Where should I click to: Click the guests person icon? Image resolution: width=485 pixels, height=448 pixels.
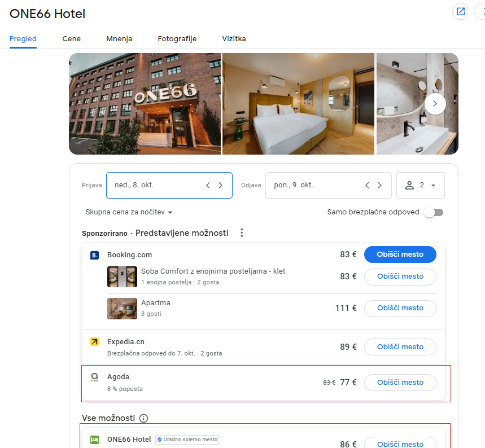[409, 185]
